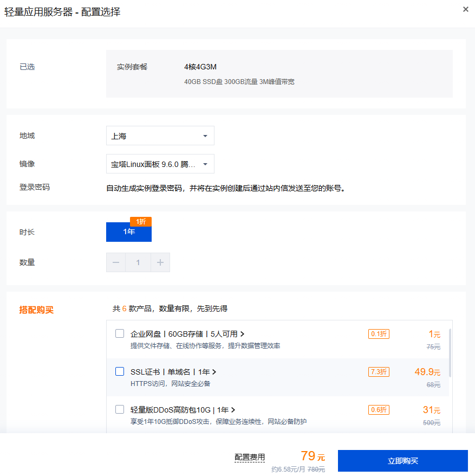
Task: Click the 0.1折 discount tag for 企业网盘
Action: 379,334
